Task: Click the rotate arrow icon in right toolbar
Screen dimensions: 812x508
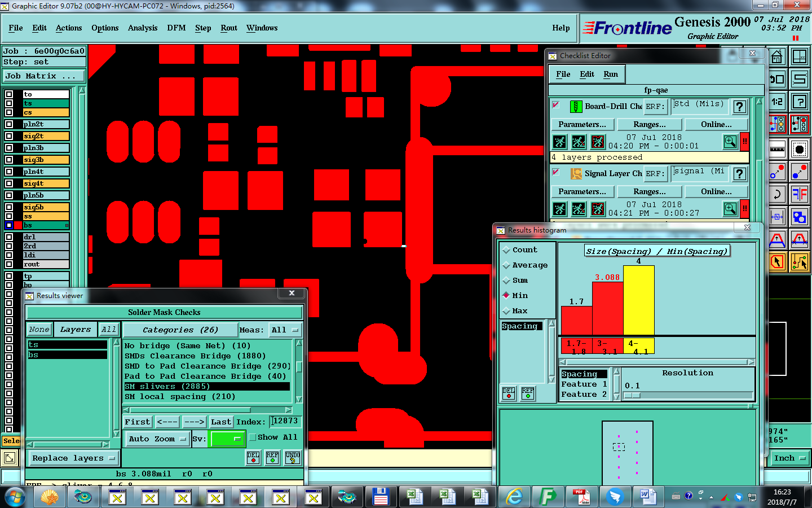Action: [777, 194]
